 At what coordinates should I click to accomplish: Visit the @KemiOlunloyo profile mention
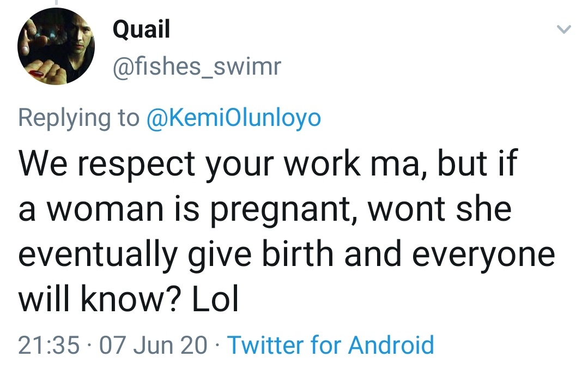(234, 118)
